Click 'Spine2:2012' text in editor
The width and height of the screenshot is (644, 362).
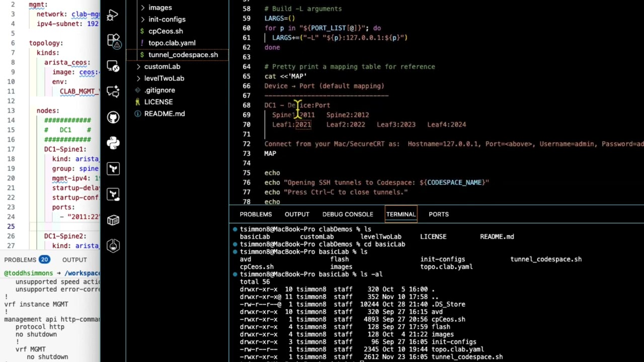[x=348, y=115]
